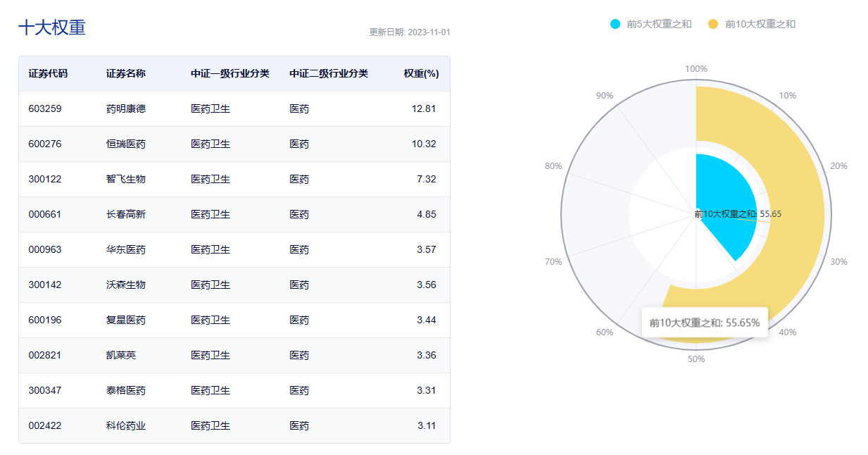Click the 沃森生物 weight value 3.56
This screenshot has width=868, height=455.
[x=426, y=285]
